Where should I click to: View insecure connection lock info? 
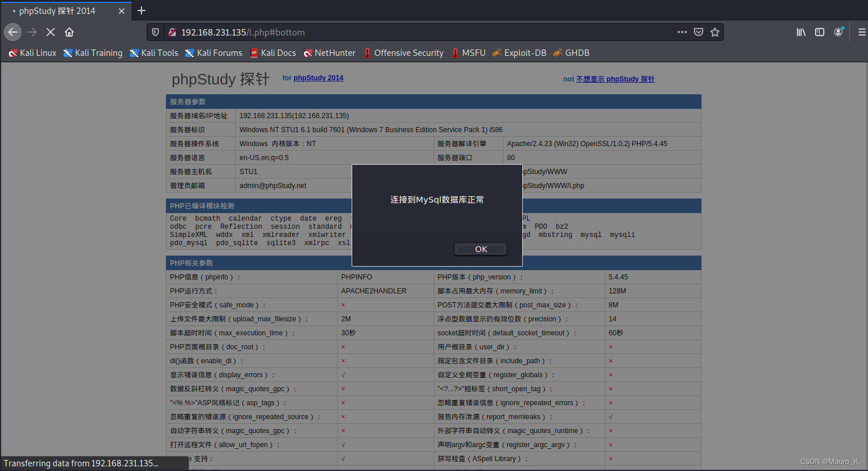coord(172,32)
